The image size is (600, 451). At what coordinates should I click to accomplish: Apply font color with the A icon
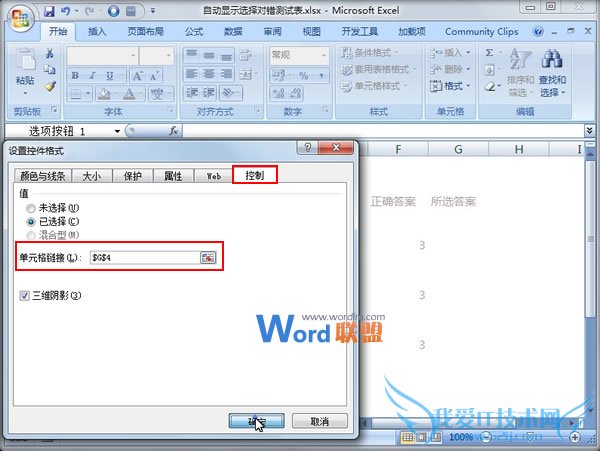coord(129,93)
